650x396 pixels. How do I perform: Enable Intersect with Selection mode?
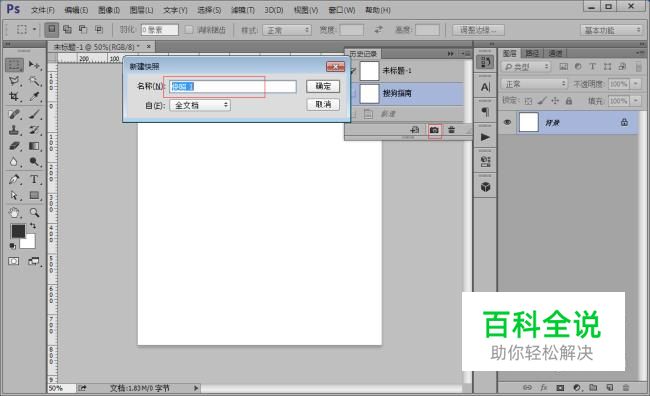pos(99,29)
